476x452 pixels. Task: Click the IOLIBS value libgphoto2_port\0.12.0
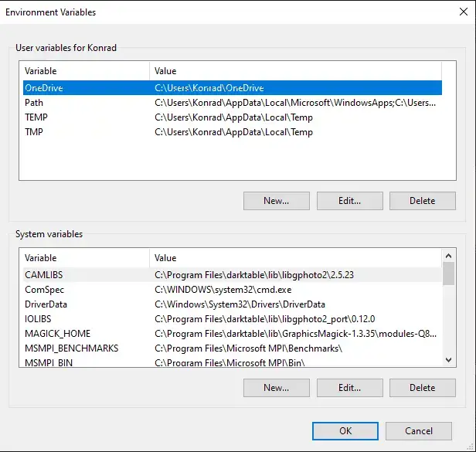pyautogui.click(x=265, y=319)
